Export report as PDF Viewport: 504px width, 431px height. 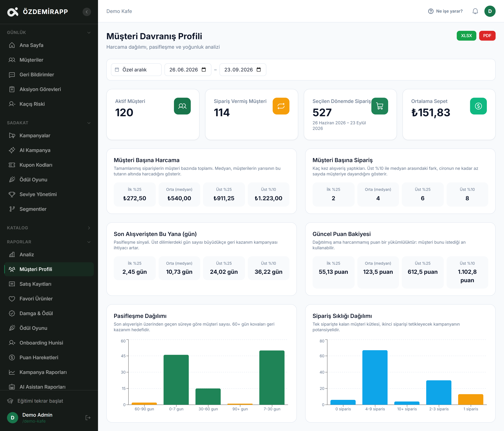[487, 36]
